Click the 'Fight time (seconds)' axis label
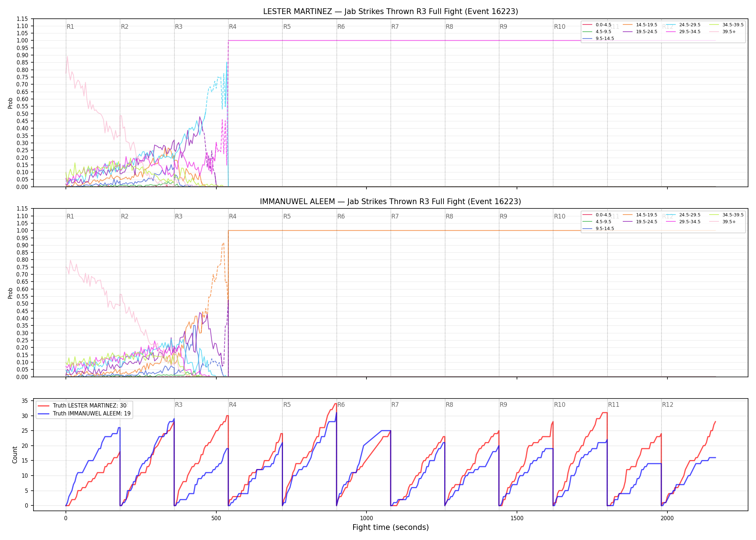Viewport: 756px width, 540px height. 391,527
